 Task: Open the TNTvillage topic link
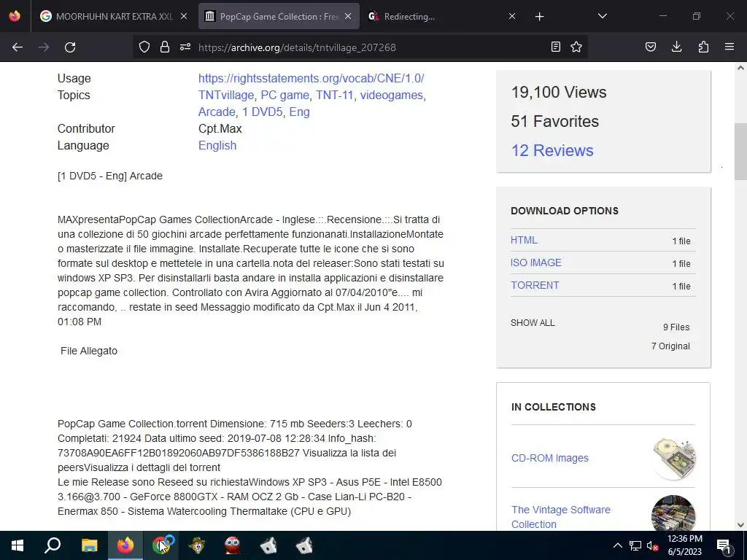pos(226,95)
